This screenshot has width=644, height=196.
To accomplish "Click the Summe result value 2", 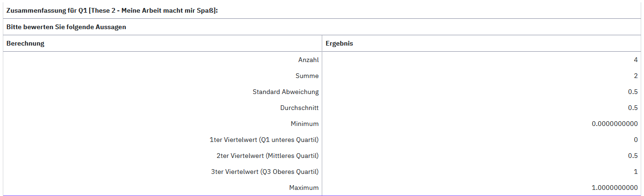I will 636,76.
